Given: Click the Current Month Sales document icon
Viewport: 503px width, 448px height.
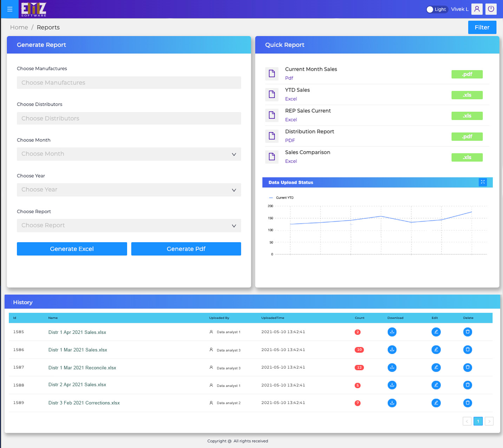Looking at the screenshot, I should [x=272, y=73].
